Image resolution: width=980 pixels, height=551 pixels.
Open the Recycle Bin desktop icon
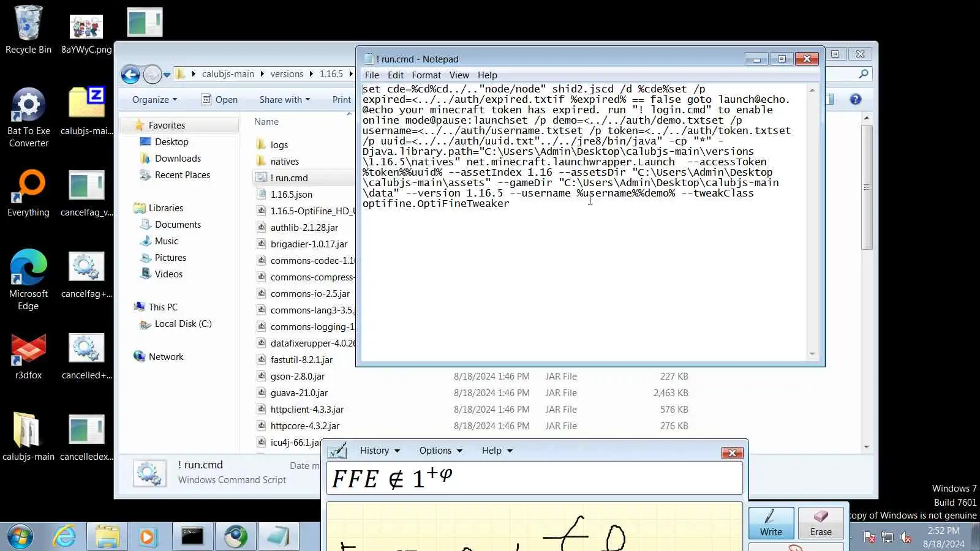(28, 29)
